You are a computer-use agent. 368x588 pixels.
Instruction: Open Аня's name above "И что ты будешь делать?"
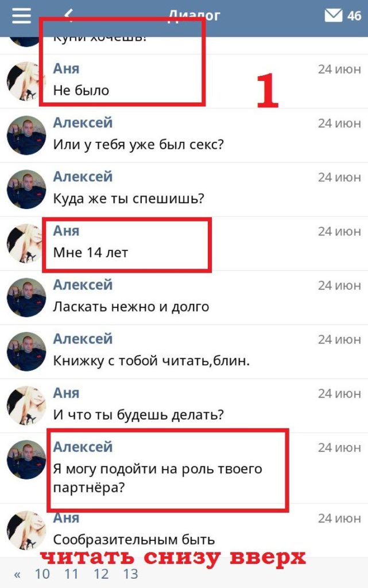tap(67, 393)
